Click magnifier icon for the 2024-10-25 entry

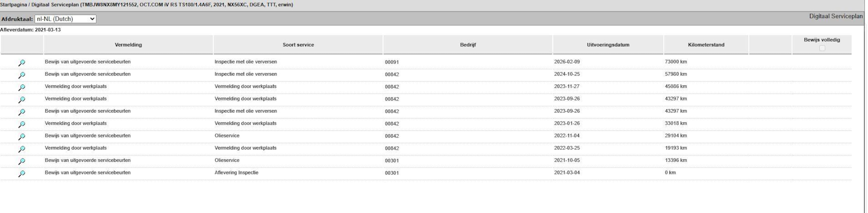coord(21,75)
